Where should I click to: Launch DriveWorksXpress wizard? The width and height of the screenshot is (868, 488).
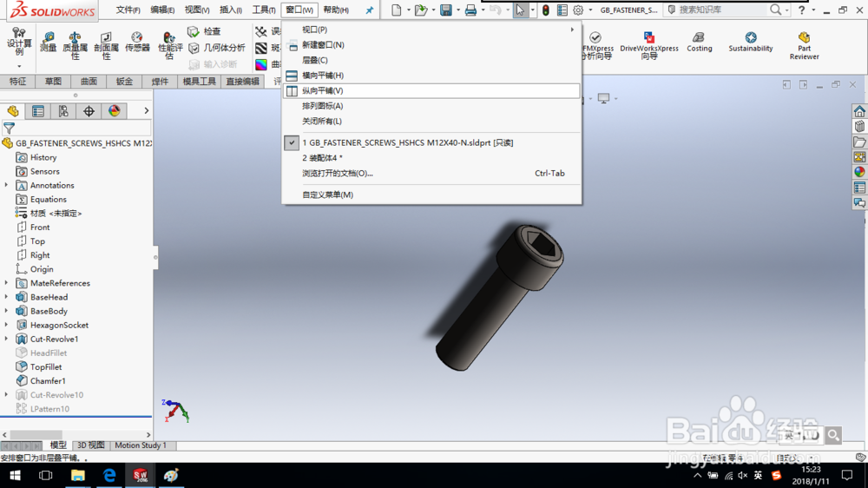pyautogui.click(x=648, y=45)
